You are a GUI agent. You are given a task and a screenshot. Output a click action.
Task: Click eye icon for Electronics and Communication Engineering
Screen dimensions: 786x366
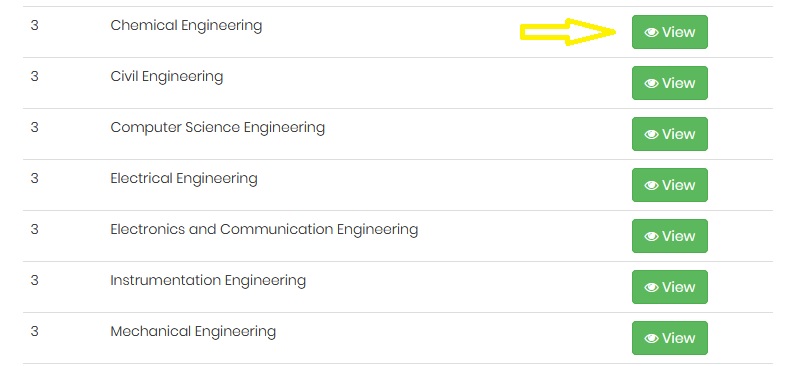click(x=651, y=237)
